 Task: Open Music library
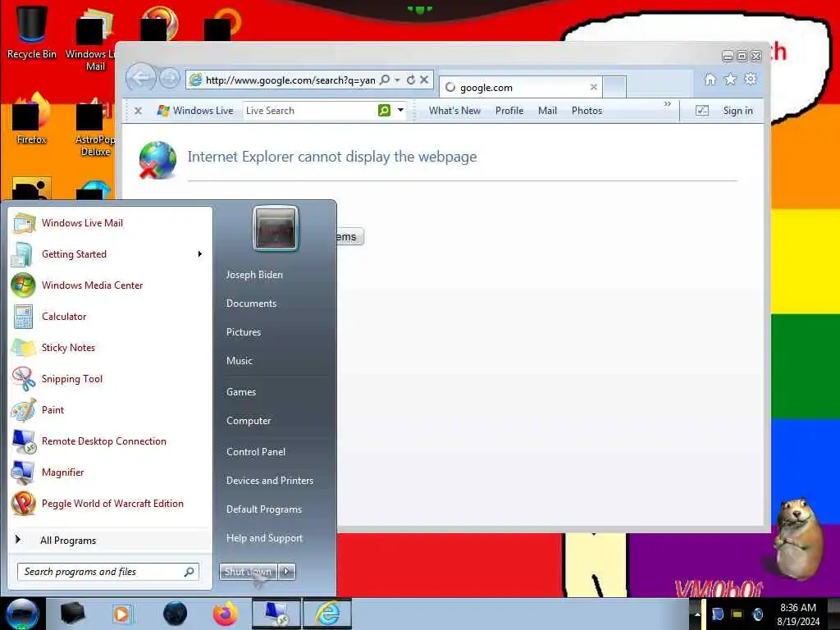point(239,361)
